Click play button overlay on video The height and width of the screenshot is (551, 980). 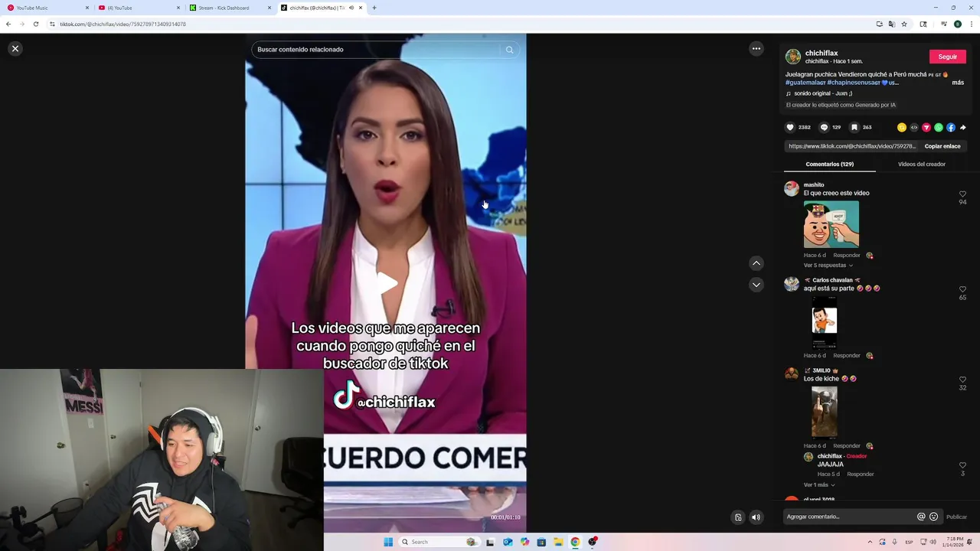pos(387,284)
